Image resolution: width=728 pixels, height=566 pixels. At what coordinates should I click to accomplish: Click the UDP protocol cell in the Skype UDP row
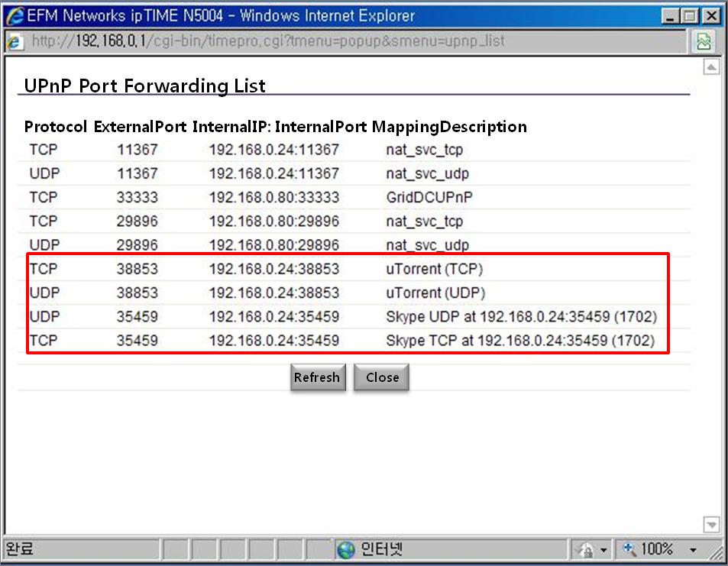pyautogui.click(x=44, y=317)
